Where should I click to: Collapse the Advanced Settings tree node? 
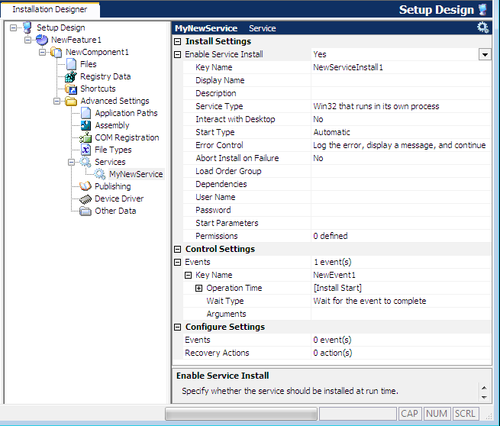pyautogui.click(x=57, y=101)
